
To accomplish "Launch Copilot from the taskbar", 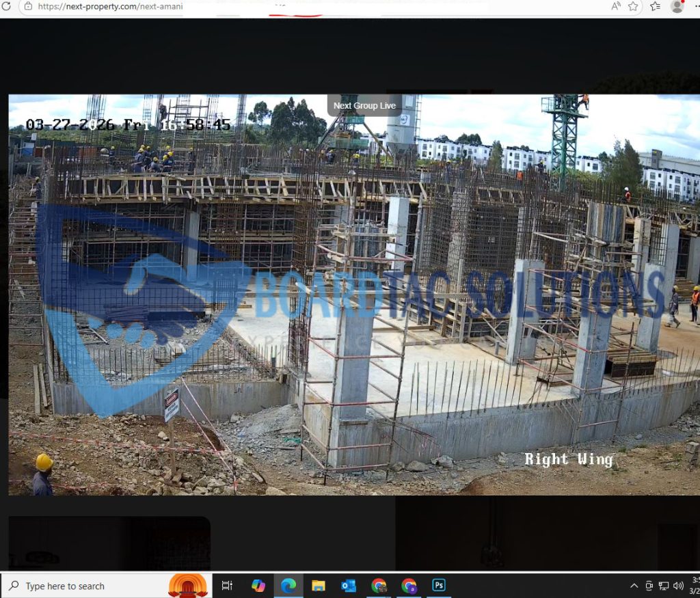I will click(x=258, y=586).
